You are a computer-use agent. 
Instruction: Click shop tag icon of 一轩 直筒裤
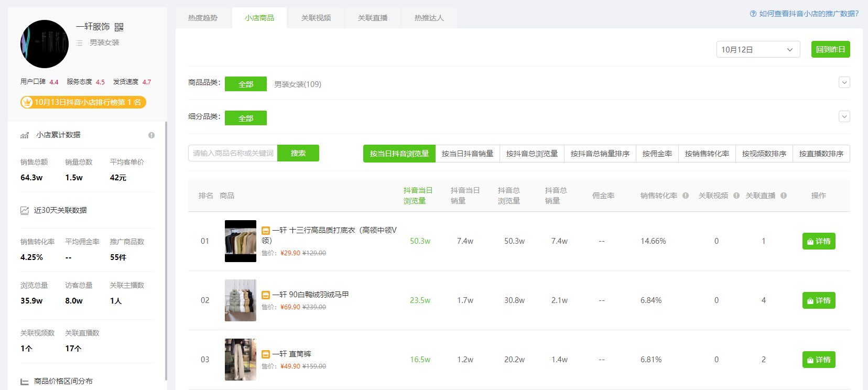click(266, 354)
